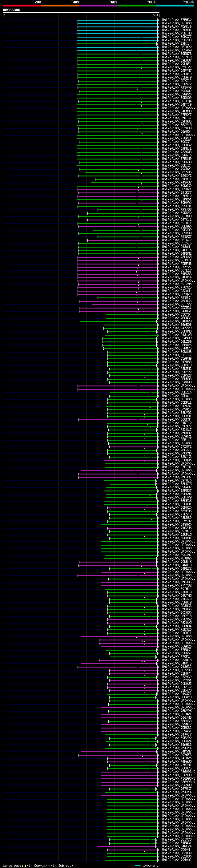The height and width of the screenshot is (868, 197).
Task: Click the purple alignment bar for UniRef100_B4NEZ4
Action: click(x=127, y=846)
